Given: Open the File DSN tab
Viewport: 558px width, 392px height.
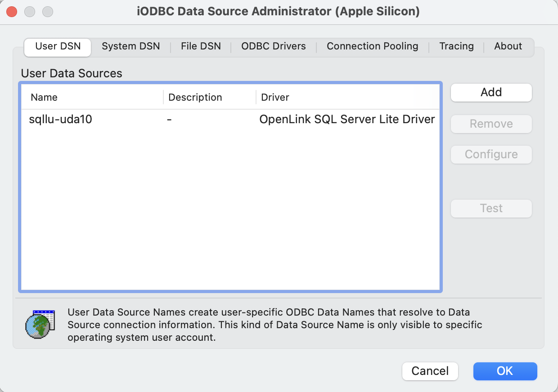Looking at the screenshot, I should pos(201,46).
